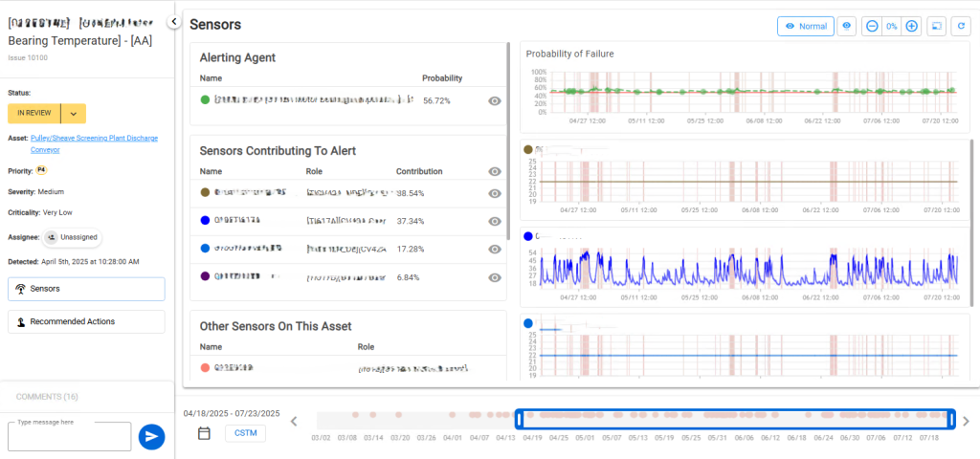Click Criticality Very Low text

pos(40,212)
